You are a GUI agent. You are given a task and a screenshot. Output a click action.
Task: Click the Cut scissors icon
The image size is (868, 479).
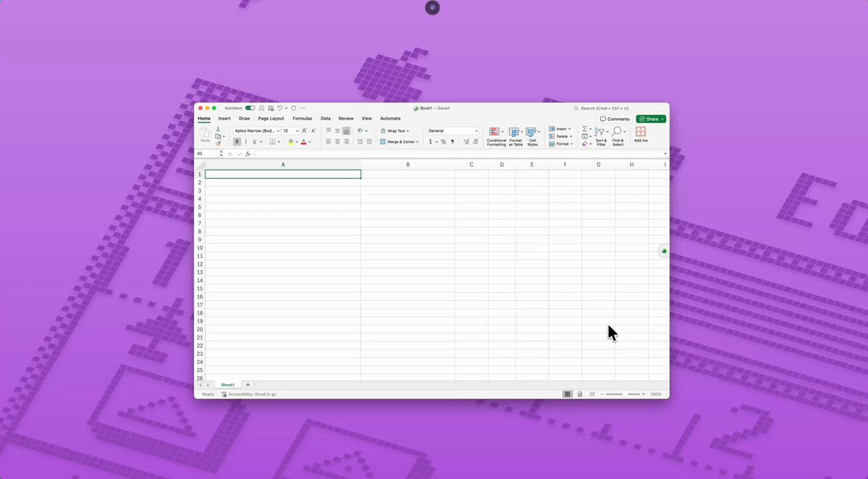pos(218,129)
